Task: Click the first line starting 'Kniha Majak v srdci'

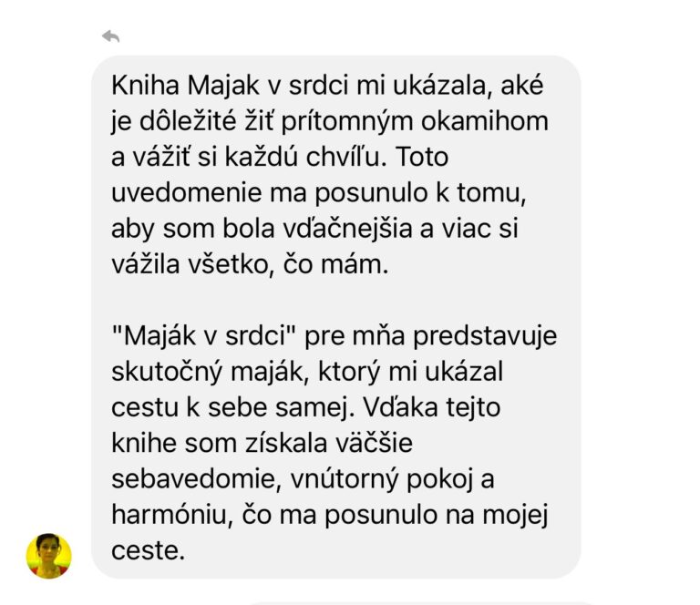Action: tap(327, 85)
